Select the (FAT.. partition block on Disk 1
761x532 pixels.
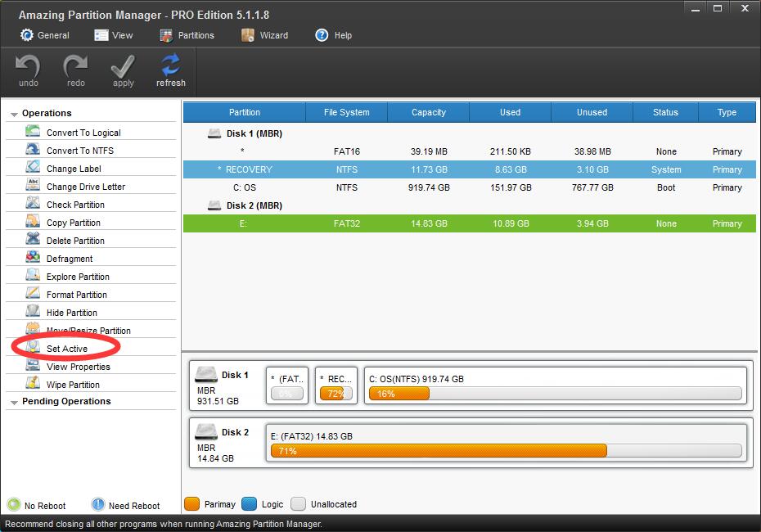click(x=287, y=385)
